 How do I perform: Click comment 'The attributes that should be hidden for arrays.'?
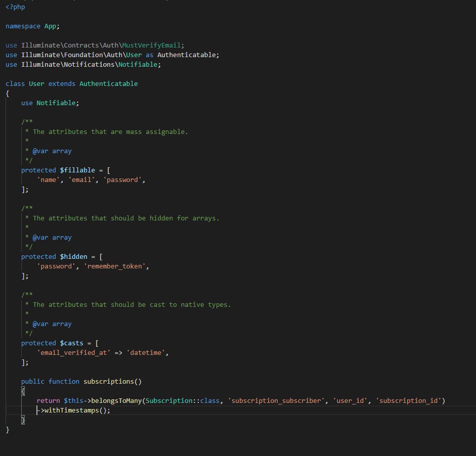pyautogui.click(x=126, y=218)
